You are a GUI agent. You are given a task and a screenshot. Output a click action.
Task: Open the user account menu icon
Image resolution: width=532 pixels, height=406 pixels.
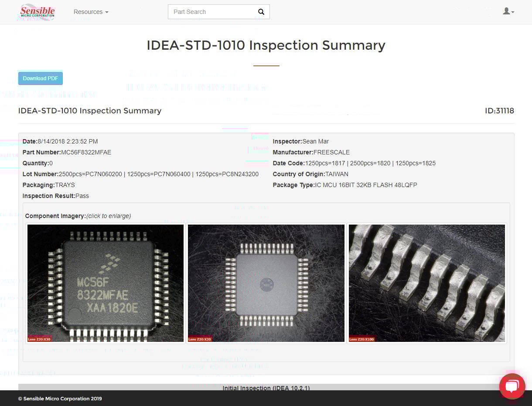pyautogui.click(x=508, y=11)
